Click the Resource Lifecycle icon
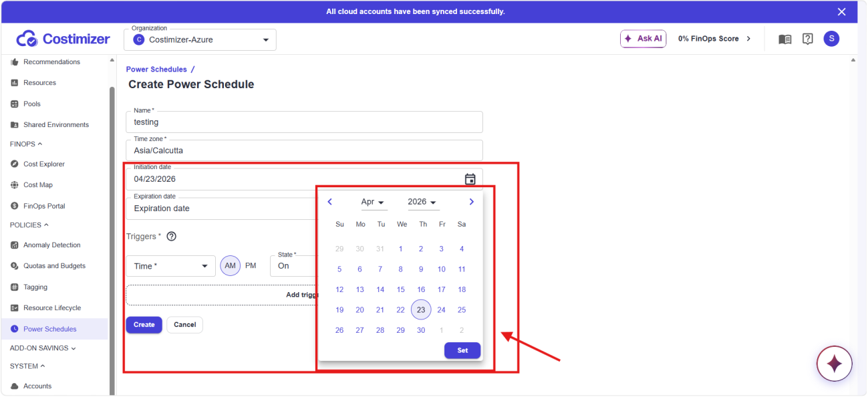The height and width of the screenshot is (397, 868). point(15,308)
